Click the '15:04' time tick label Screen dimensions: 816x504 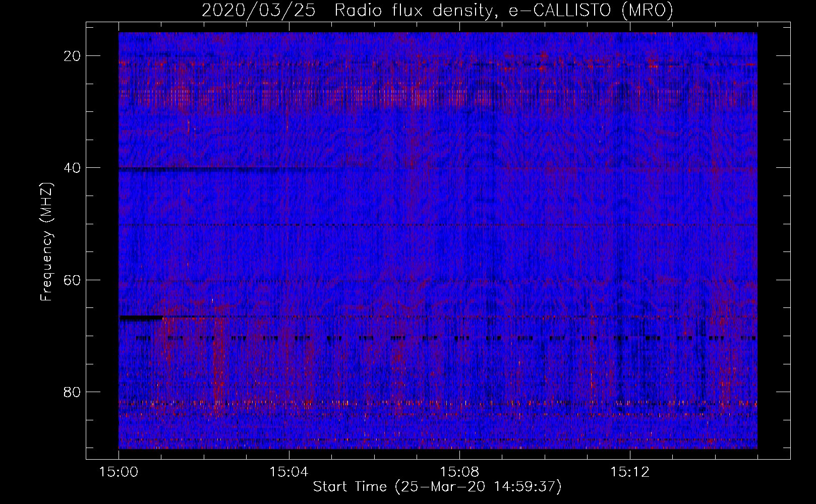[x=289, y=472]
